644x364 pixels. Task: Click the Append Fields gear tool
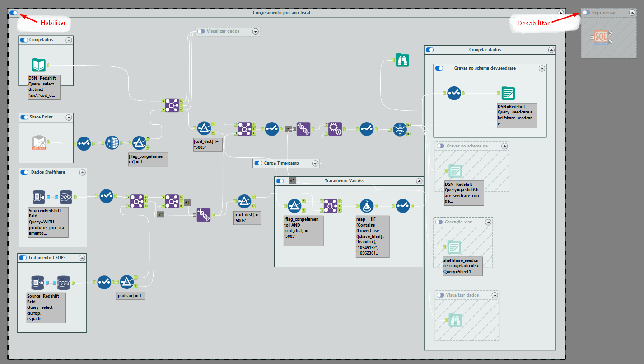click(335, 129)
